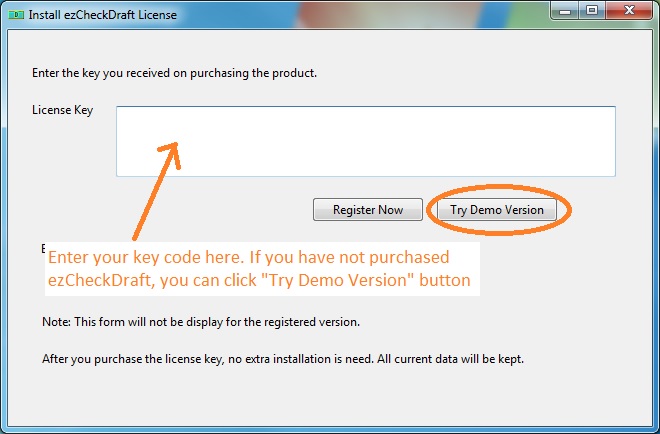Click the "After you purchase the license key" text

click(283, 358)
